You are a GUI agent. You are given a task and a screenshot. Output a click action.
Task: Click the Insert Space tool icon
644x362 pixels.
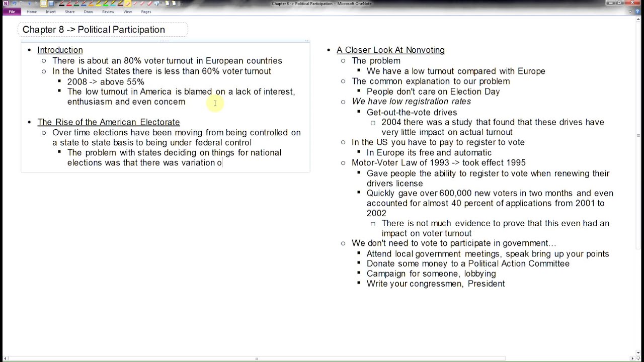pyautogui.click(x=156, y=4)
